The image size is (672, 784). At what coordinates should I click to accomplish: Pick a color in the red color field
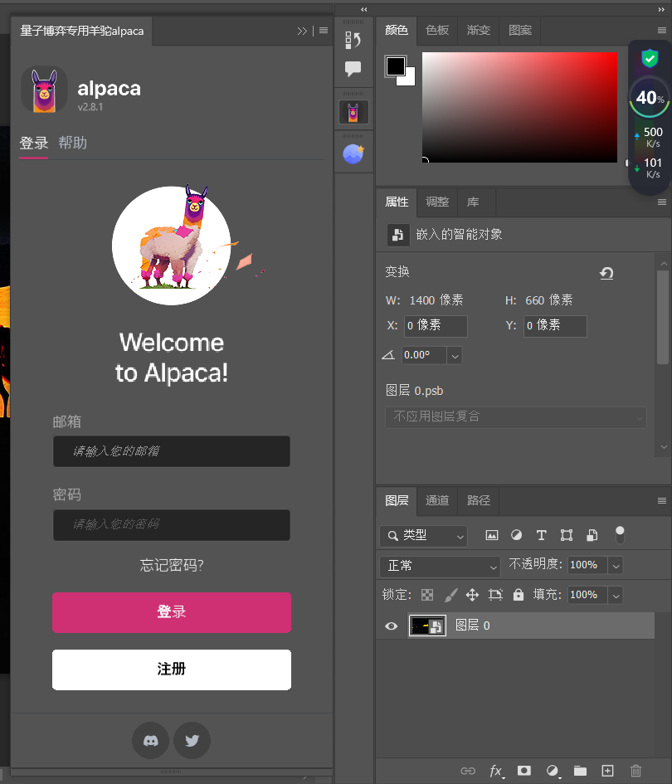click(519, 107)
